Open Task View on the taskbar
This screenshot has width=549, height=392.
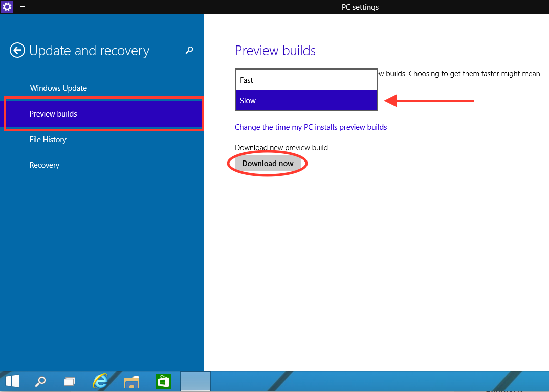[70, 381]
